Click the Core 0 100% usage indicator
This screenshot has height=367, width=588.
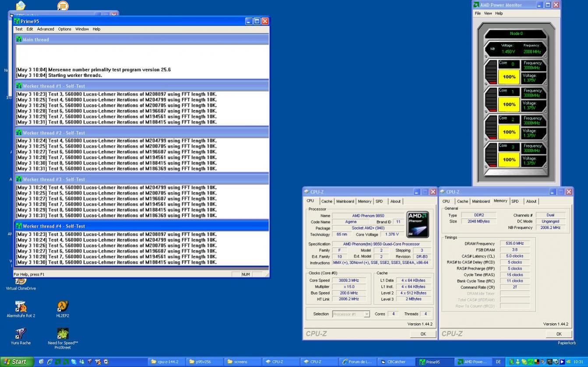click(509, 77)
